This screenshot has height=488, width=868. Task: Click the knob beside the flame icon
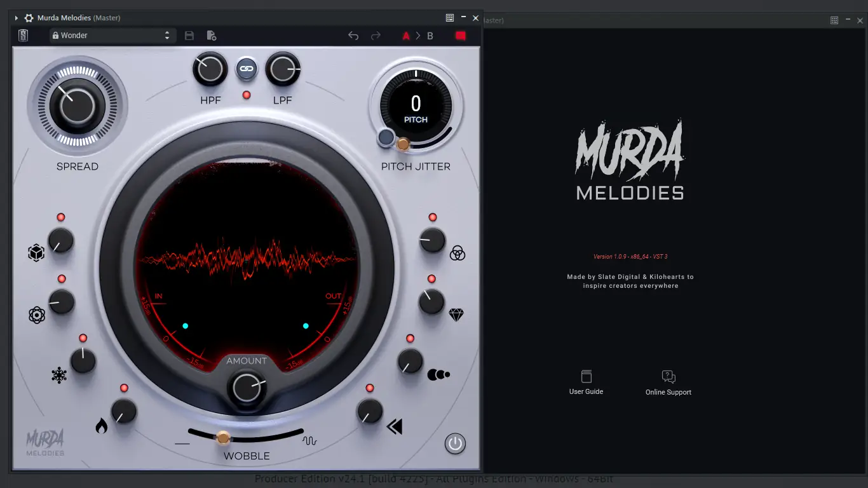point(124,411)
